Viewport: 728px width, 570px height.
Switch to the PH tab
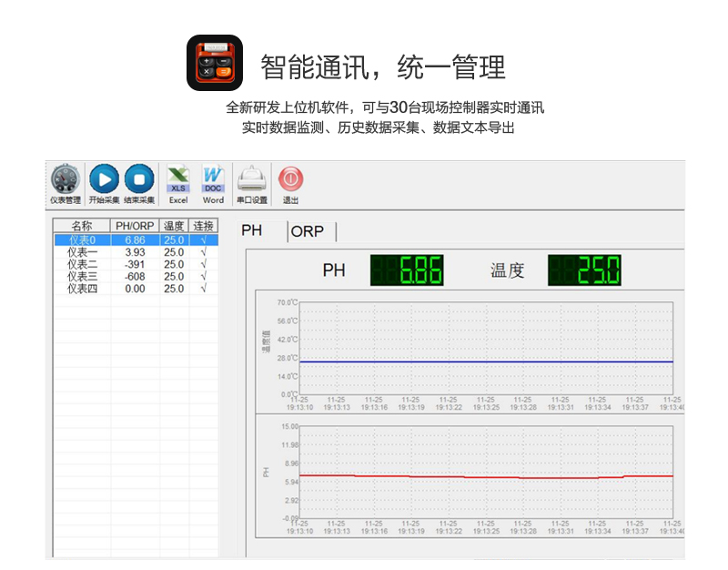(x=252, y=230)
